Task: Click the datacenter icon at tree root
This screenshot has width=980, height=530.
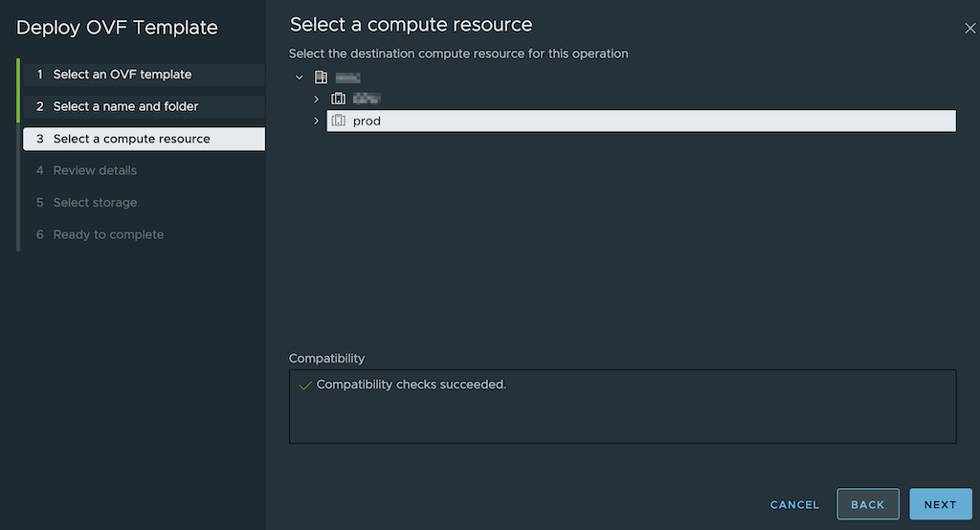Action: pyautogui.click(x=321, y=77)
